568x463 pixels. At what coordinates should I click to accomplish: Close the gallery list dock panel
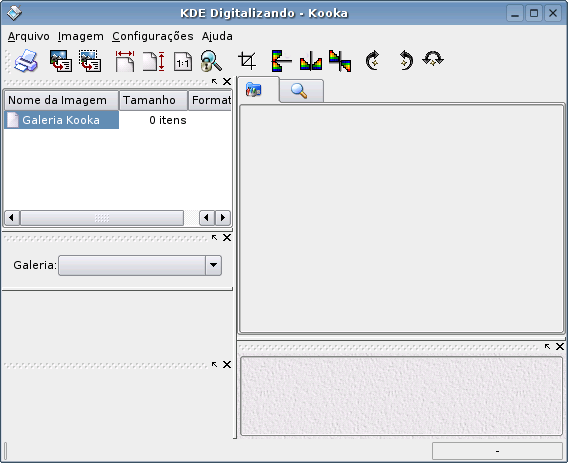(227, 82)
